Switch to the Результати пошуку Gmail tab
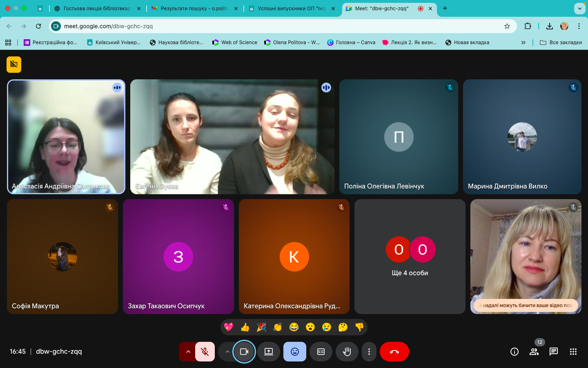The height and width of the screenshot is (368, 588). (194, 9)
